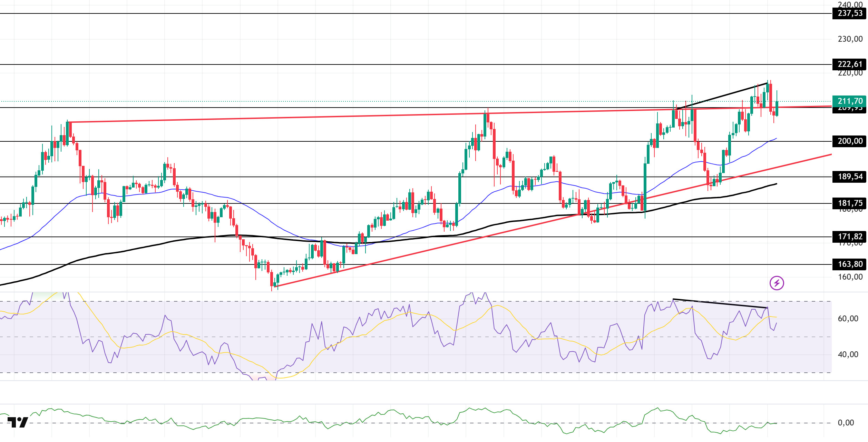Select the 163,80 price level label
The image size is (868, 442).
849,264
